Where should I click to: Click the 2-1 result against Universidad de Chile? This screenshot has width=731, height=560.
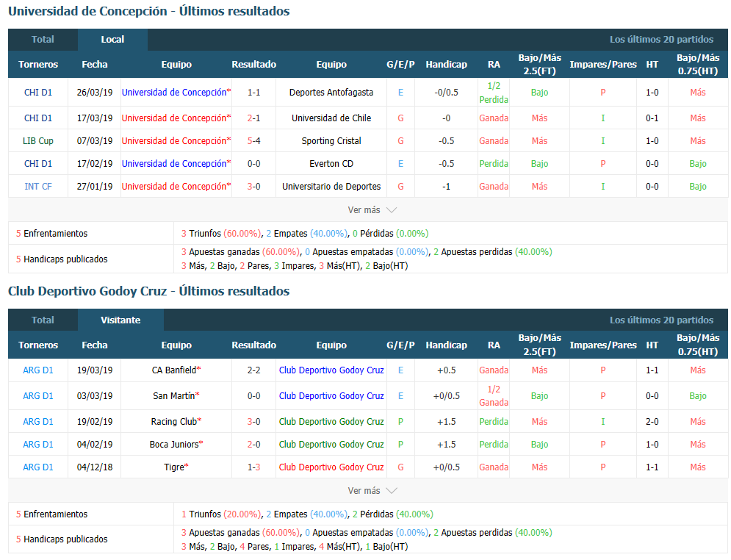pyautogui.click(x=254, y=118)
